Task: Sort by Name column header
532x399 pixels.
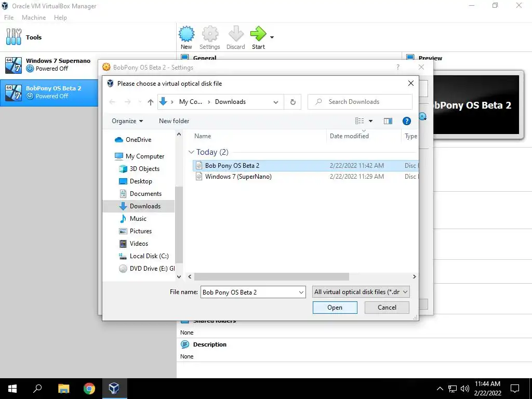Action: [203, 136]
